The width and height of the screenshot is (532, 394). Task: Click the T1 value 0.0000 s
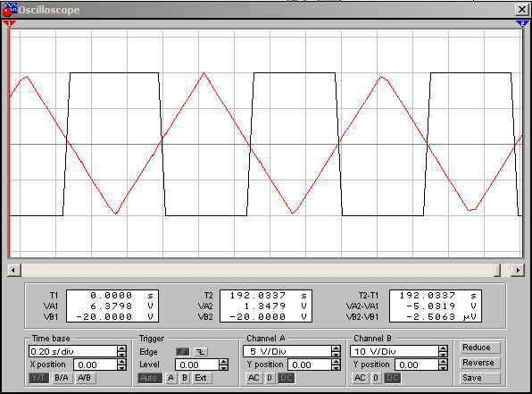[x=121, y=295]
